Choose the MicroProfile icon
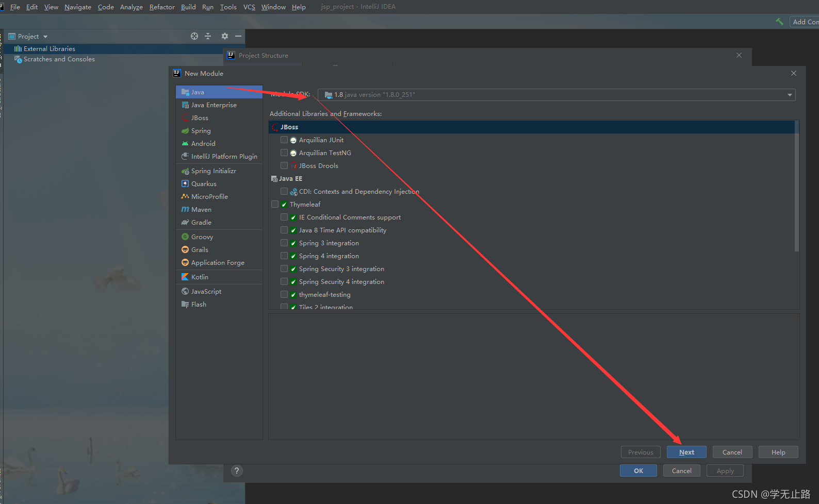Viewport: 819px width, 504px height. point(185,196)
